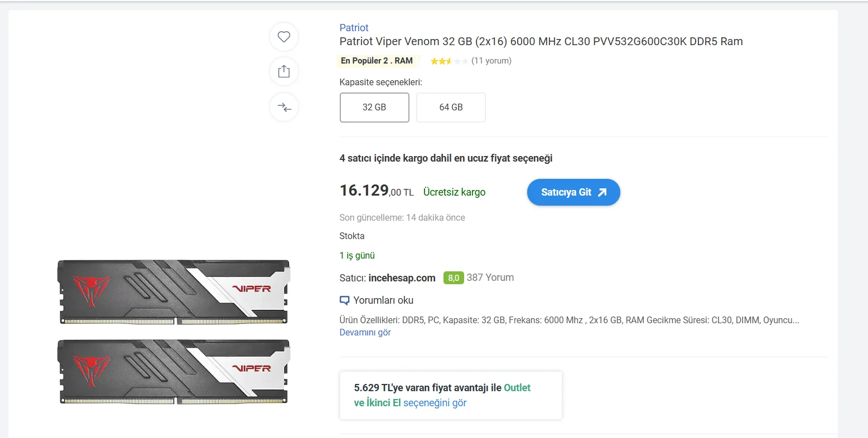The width and height of the screenshot is (868, 438).
Task: Click the green 8,0 seller score badge
Action: tap(454, 278)
